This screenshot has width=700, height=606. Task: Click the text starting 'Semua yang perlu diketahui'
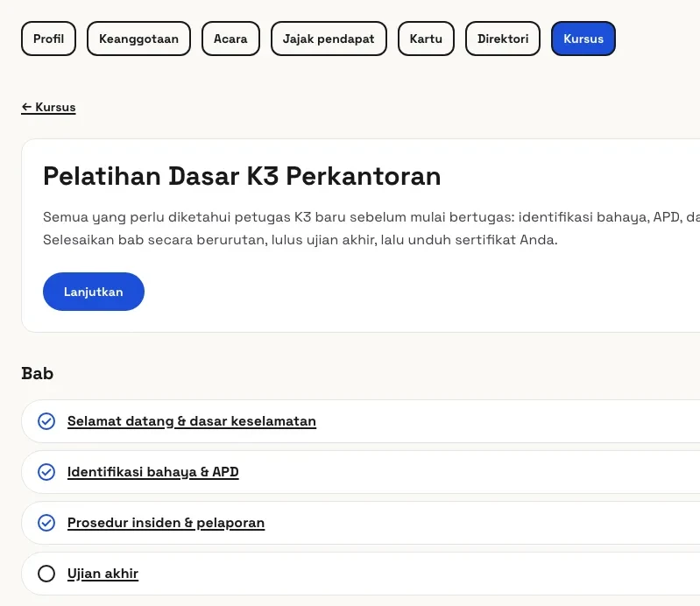pos(371,217)
